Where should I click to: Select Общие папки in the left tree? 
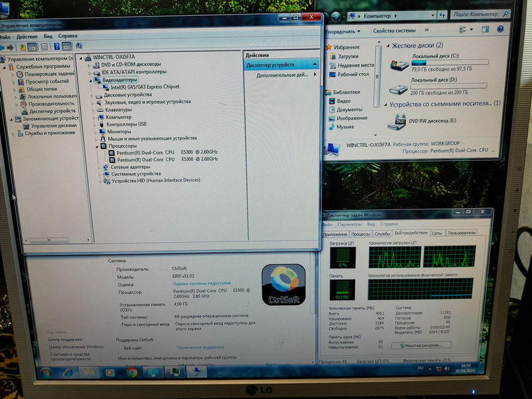[x=38, y=89]
